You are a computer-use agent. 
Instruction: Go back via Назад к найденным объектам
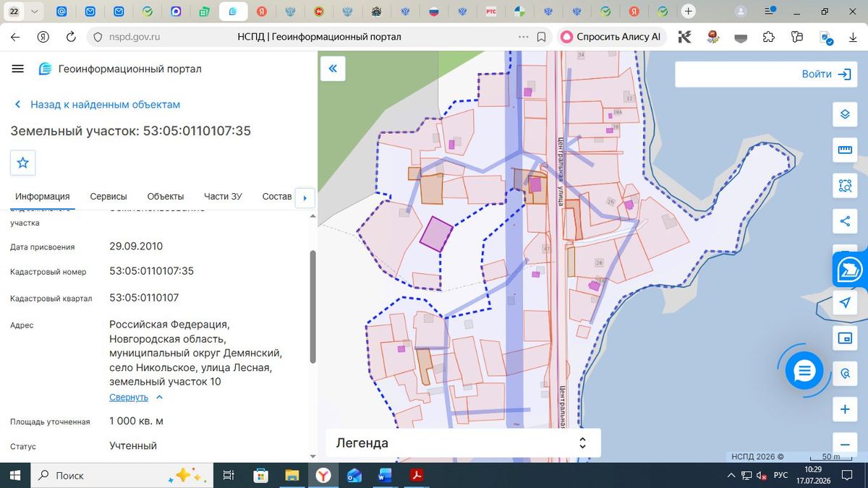pos(97,104)
